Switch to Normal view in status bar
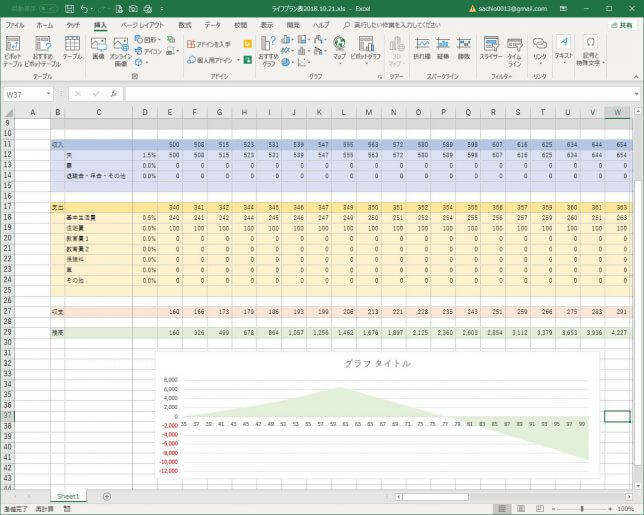 click(502, 509)
